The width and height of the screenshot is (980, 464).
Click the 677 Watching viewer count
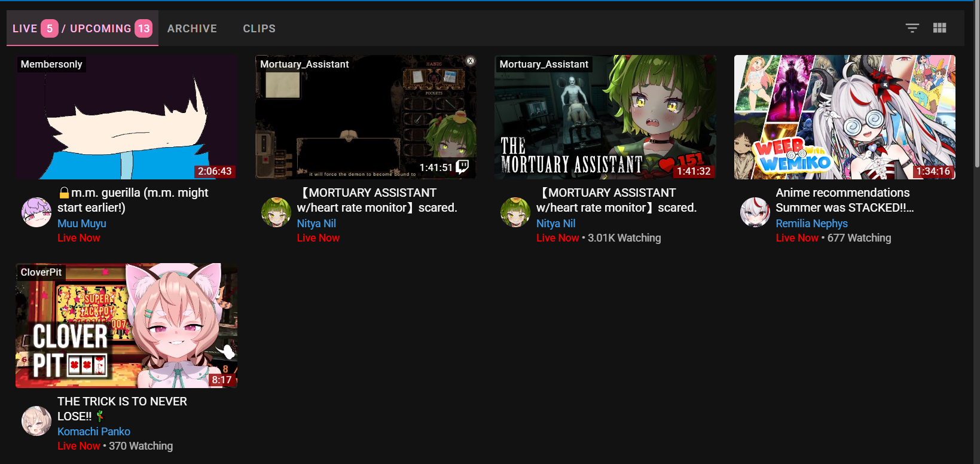point(859,238)
